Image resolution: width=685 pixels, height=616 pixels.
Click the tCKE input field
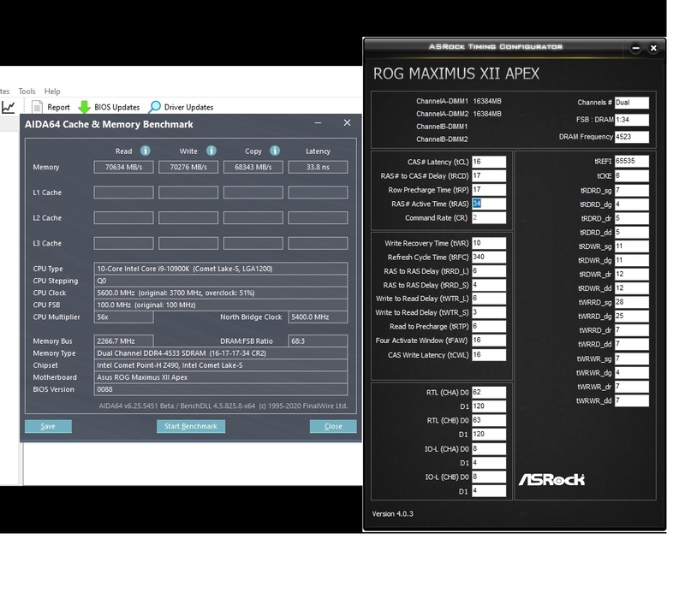[x=632, y=176]
